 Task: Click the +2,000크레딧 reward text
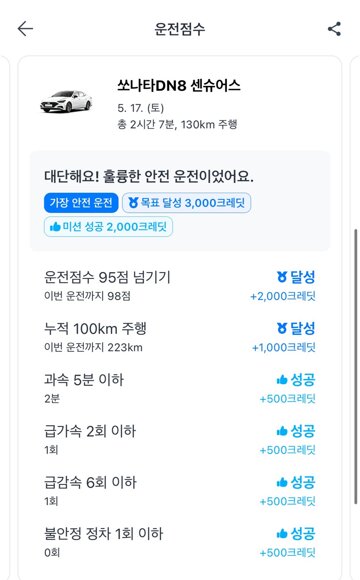tap(283, 296)
